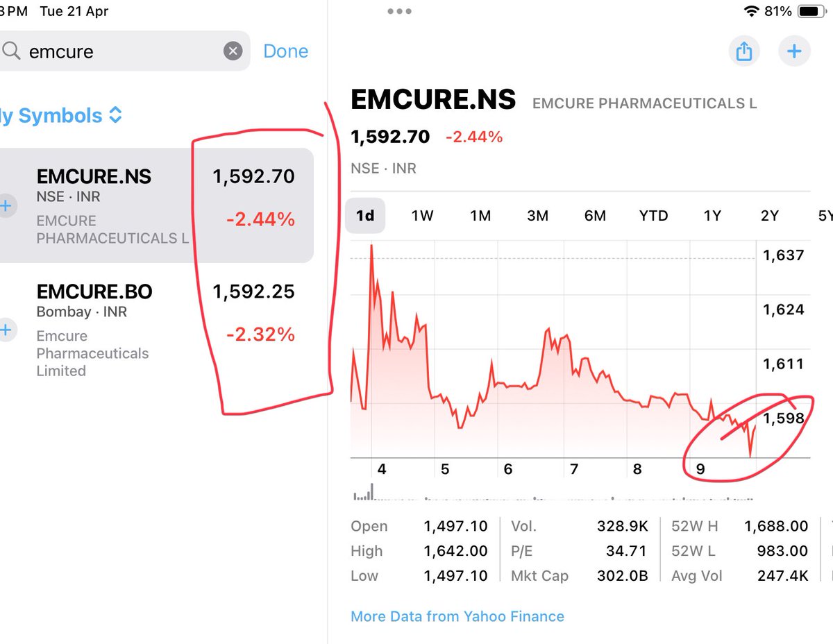The height and width of the screenshot is (644, 833).
Task: Tap the Avg Vol value 247.4K
Action: point(783,576)
